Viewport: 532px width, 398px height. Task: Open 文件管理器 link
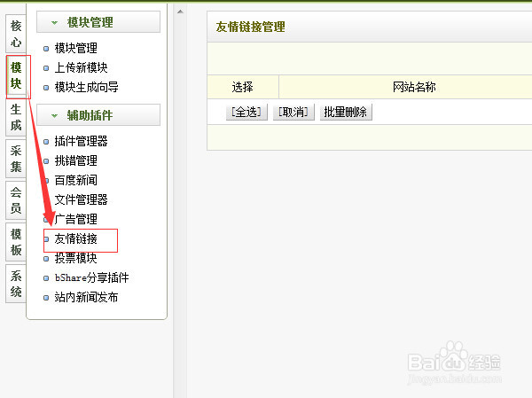click(81, 199)
